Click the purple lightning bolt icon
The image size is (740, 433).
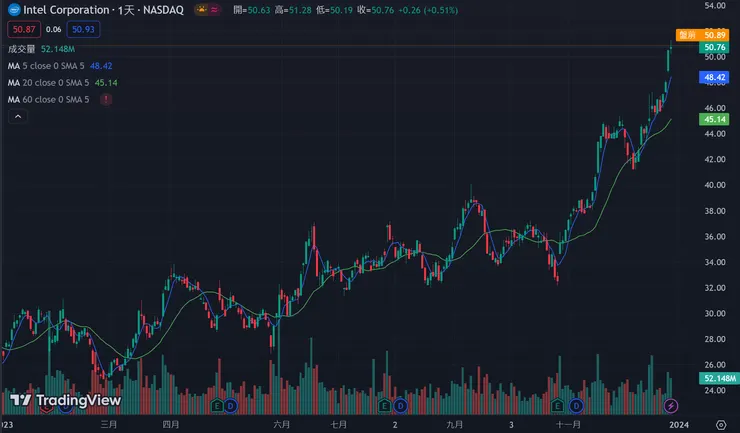tap(671, 406)
